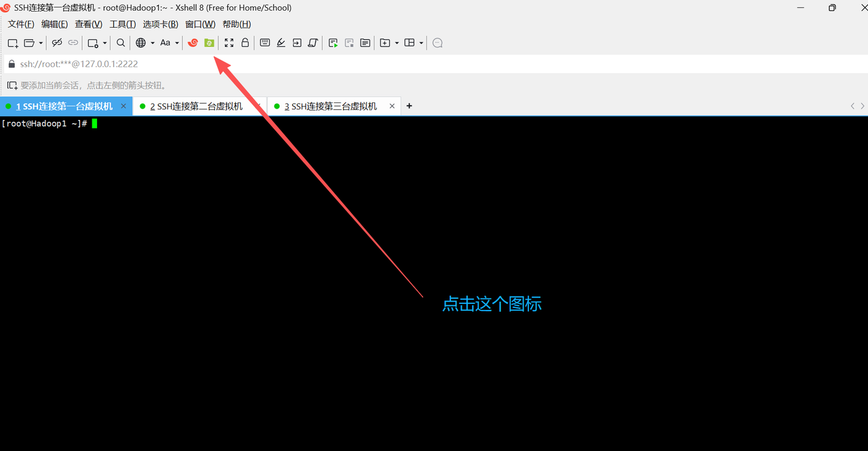This screenshot has height=451, width=868.
Task: Disconnect the current session
Action: coord(57,43)
